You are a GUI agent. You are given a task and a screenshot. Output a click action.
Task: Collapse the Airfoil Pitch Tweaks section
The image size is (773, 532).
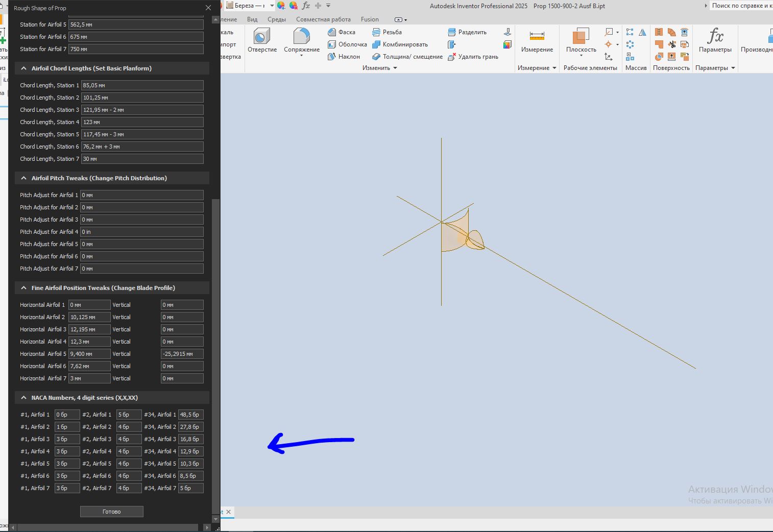pyautogui.click(x=23, y=178)
